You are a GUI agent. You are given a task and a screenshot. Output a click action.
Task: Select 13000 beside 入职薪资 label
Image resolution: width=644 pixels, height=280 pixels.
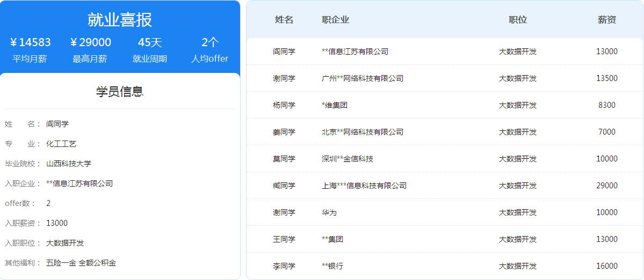57,223
